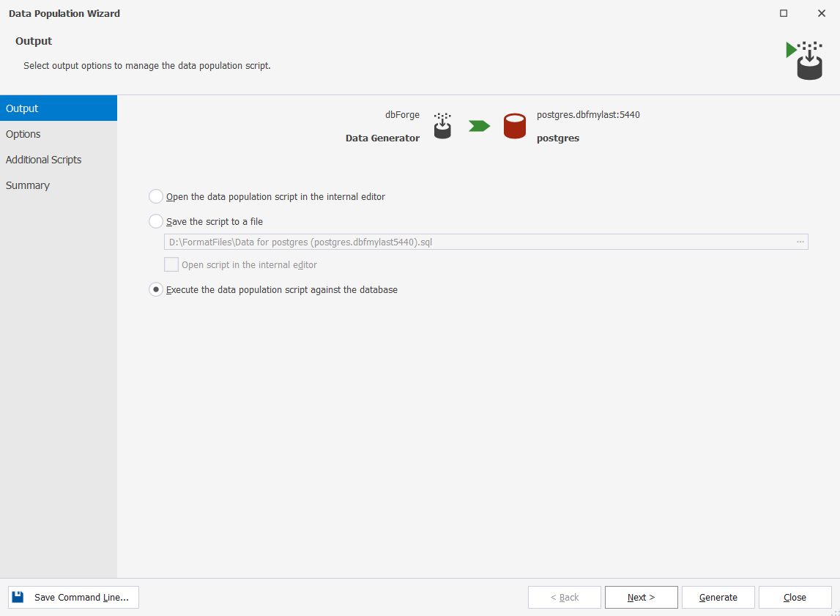
Task: Click the Next > button
Action: tap(642, 597)
